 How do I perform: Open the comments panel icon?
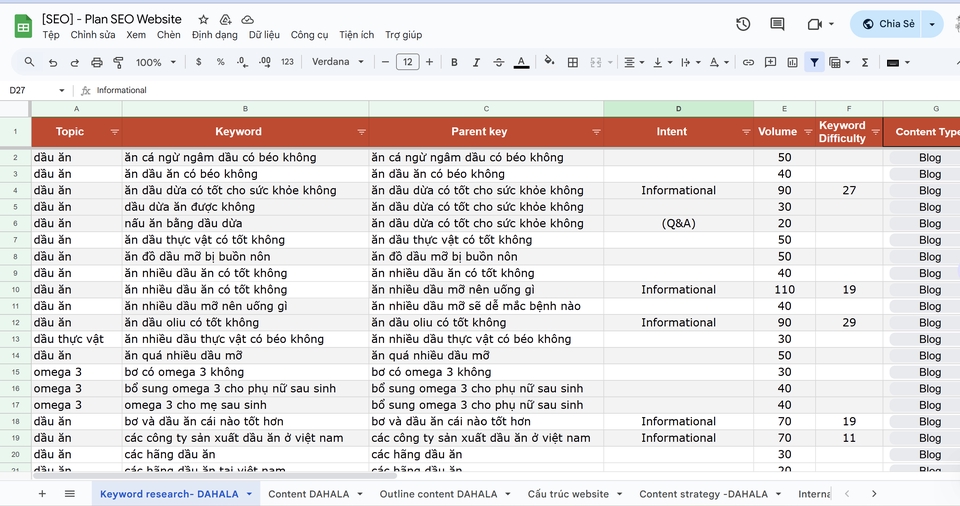click(x=778, y=25)
